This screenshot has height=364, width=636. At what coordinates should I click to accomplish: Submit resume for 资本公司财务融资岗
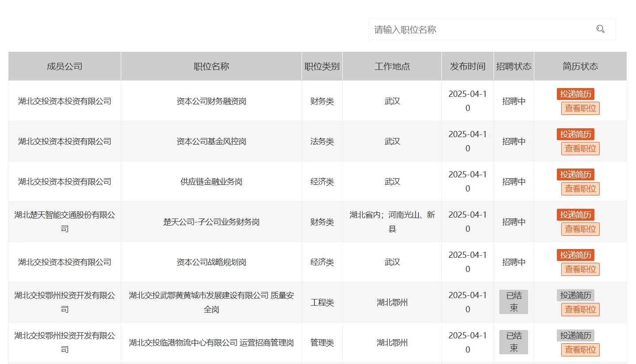click(575, 94)
